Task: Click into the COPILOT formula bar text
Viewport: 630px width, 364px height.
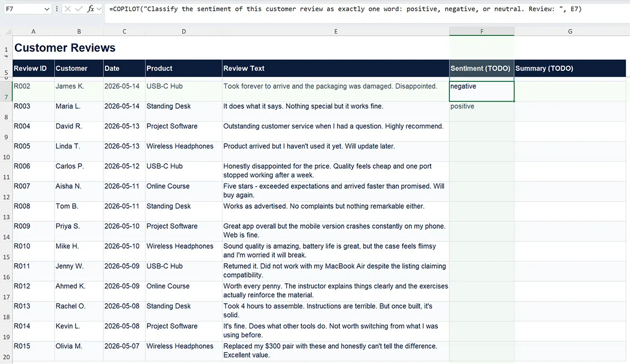Action: coord(345,9)
